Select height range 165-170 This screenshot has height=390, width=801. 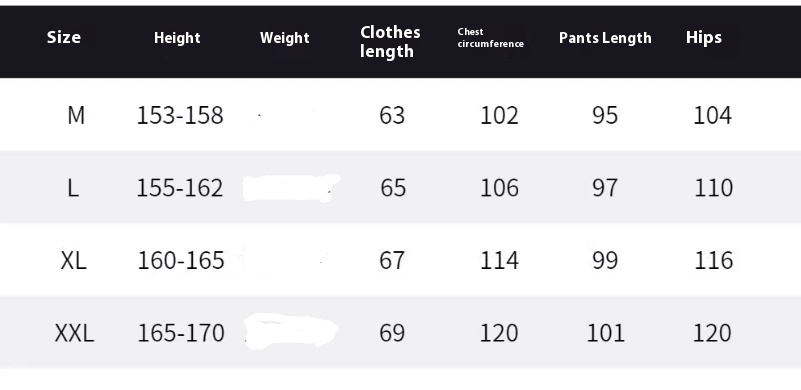[x=181, y=333]
